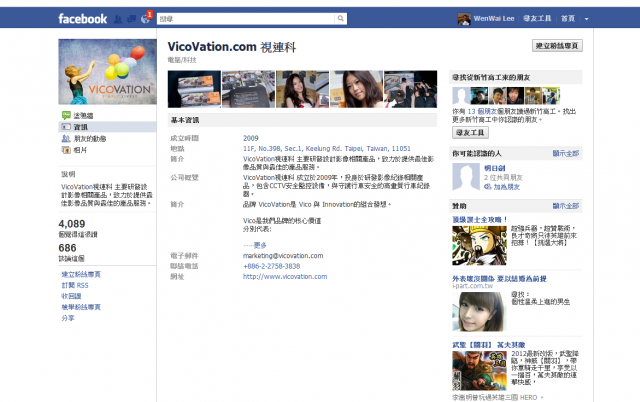
Task: Open second friend avatar in friend finder row
Action: 479,96
